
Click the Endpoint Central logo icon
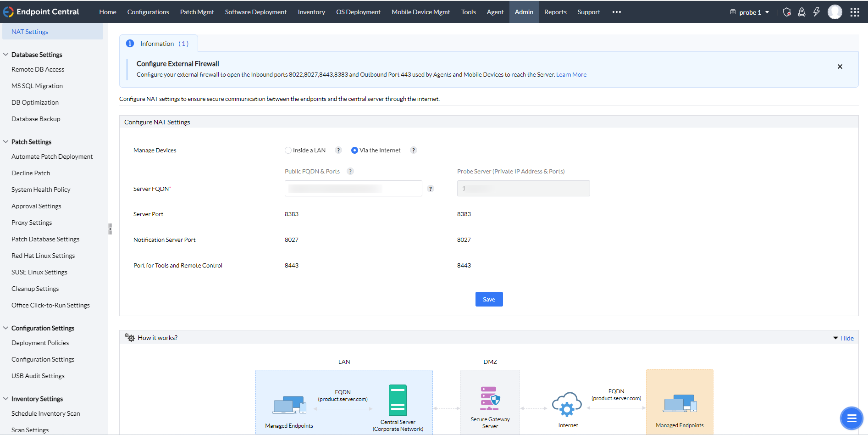(8, 12)
